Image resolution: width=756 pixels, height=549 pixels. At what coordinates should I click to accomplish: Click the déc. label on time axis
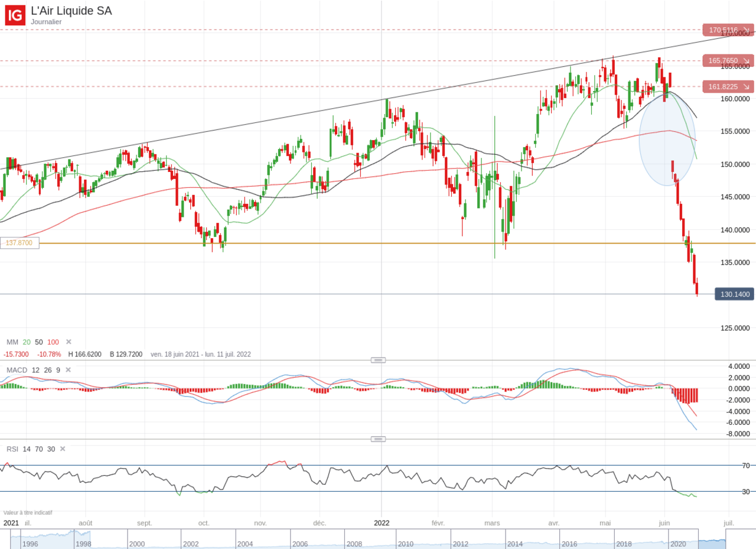pyautogui.click(x=320, y=523)
